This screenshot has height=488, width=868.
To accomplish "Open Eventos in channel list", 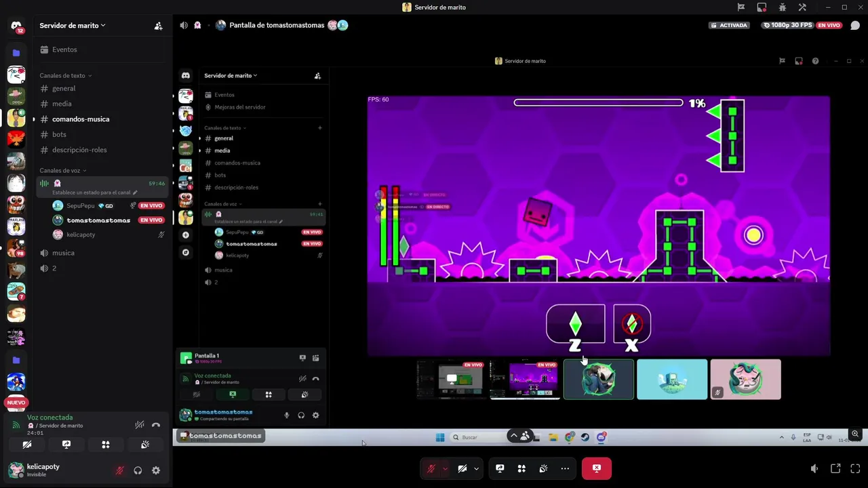I will tap(102, 49).
